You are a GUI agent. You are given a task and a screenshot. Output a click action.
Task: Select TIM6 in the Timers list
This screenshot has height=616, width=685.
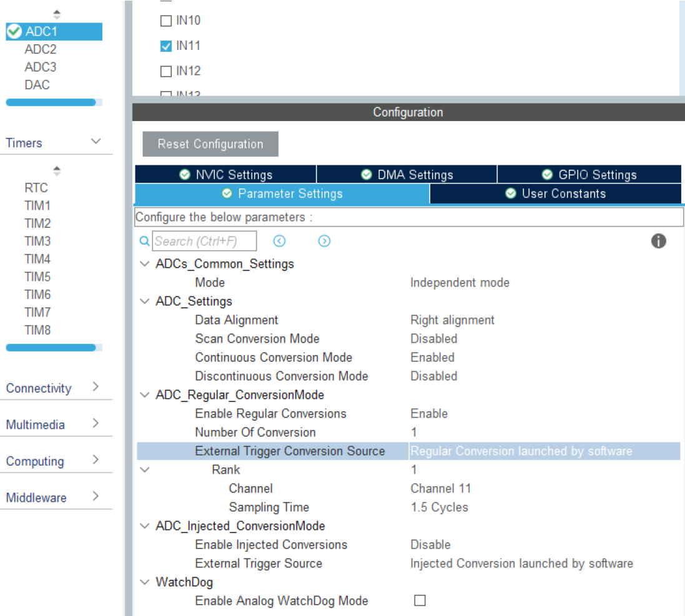pyautogui.click(x=37, y=295)
